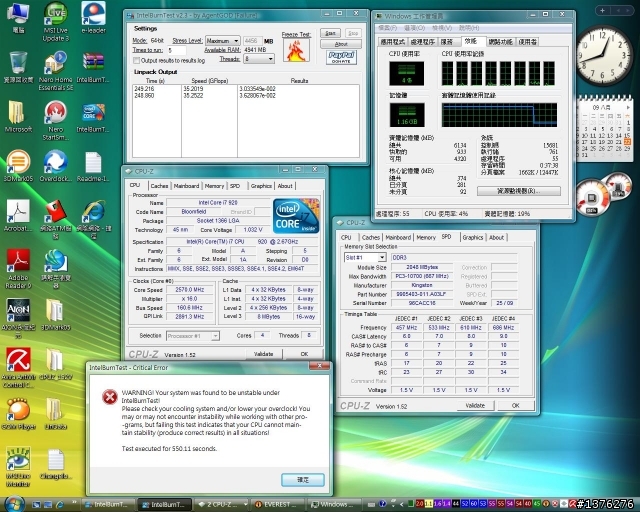Open MSI Hw Monitor desktop icon
Image resolution: width=640 pixels, height=512 pixels.
[x=18, y=467]
